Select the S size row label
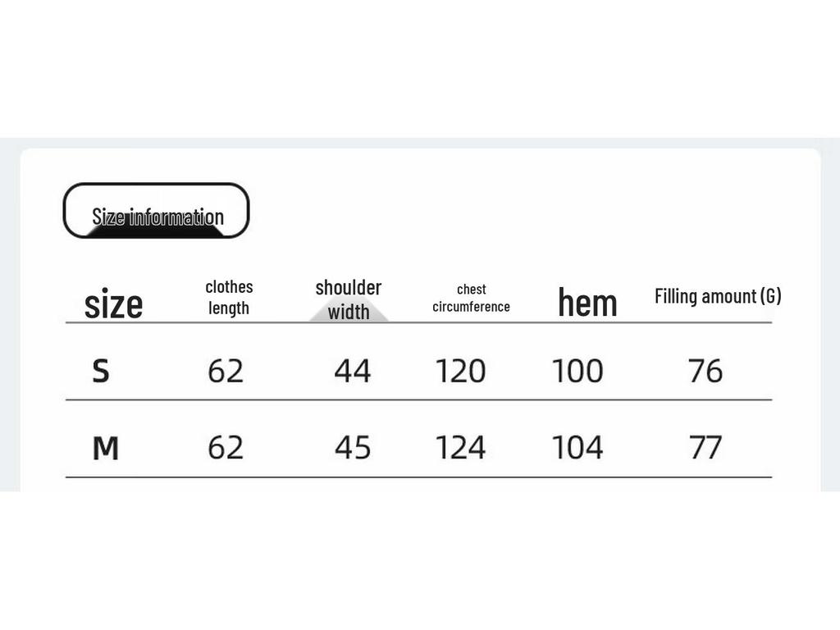Image resolution: width=840 pixels, height=630 pixels. point(100,371)
